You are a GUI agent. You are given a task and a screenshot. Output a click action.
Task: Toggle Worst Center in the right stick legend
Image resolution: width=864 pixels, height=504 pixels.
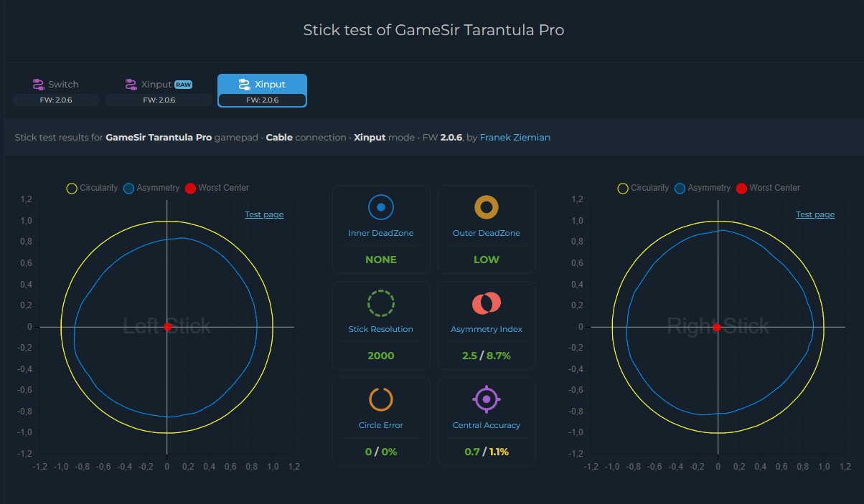click(x=768, y=188)
